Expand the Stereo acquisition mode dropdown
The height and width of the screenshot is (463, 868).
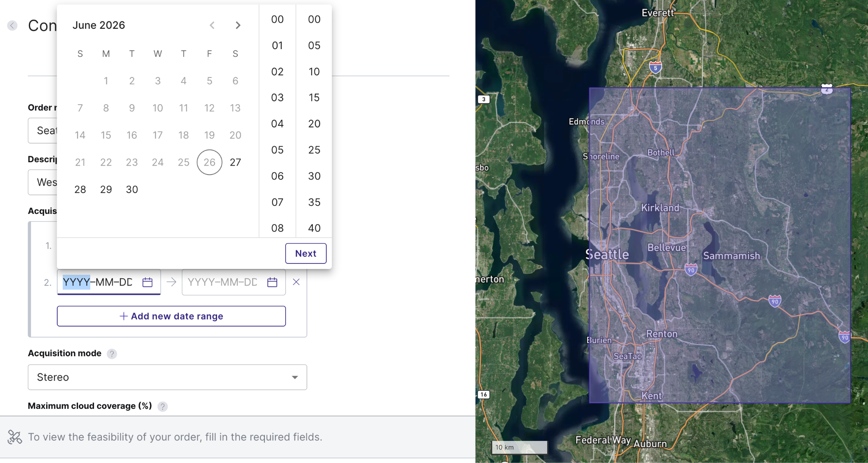[x=167, y=377]
